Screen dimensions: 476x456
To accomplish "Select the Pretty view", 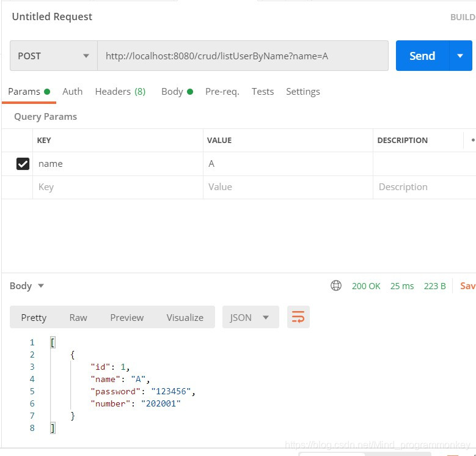I will point(34,318).
